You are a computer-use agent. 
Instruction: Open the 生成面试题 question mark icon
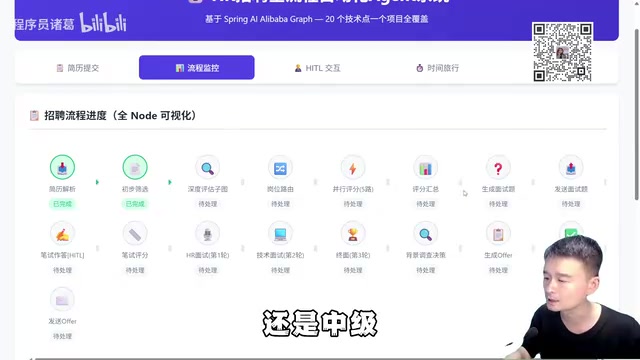(x=498, y=168)
